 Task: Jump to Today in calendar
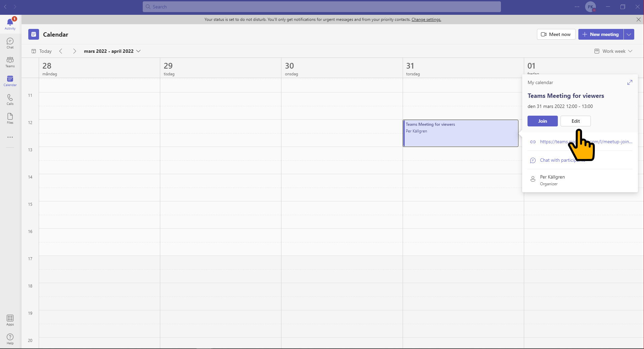41,51
